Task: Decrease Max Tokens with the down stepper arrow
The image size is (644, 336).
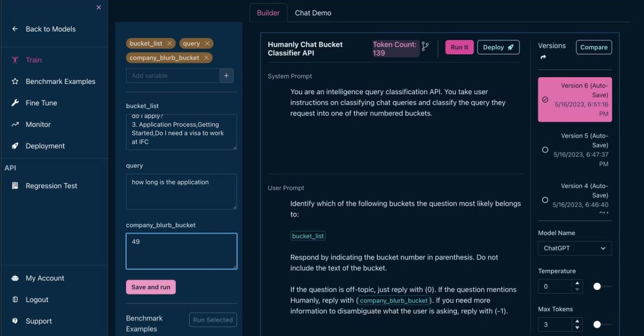Action: pos(578,327)
